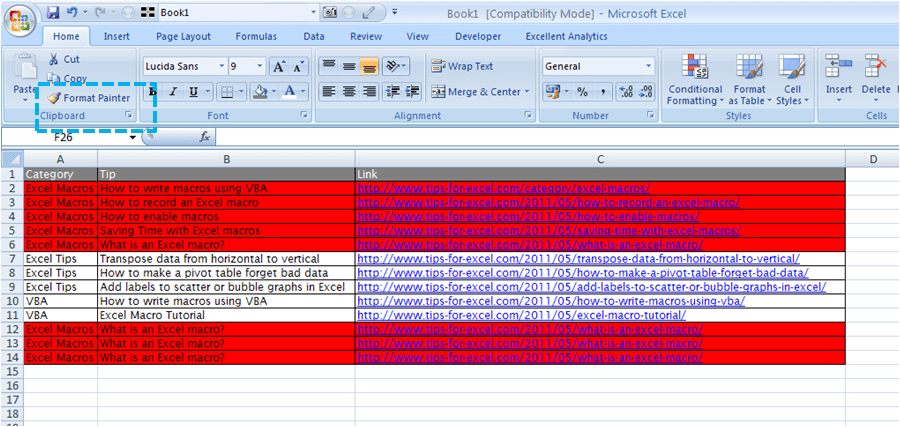
Task: Open the text orientation options
Action: click(395, 67)
